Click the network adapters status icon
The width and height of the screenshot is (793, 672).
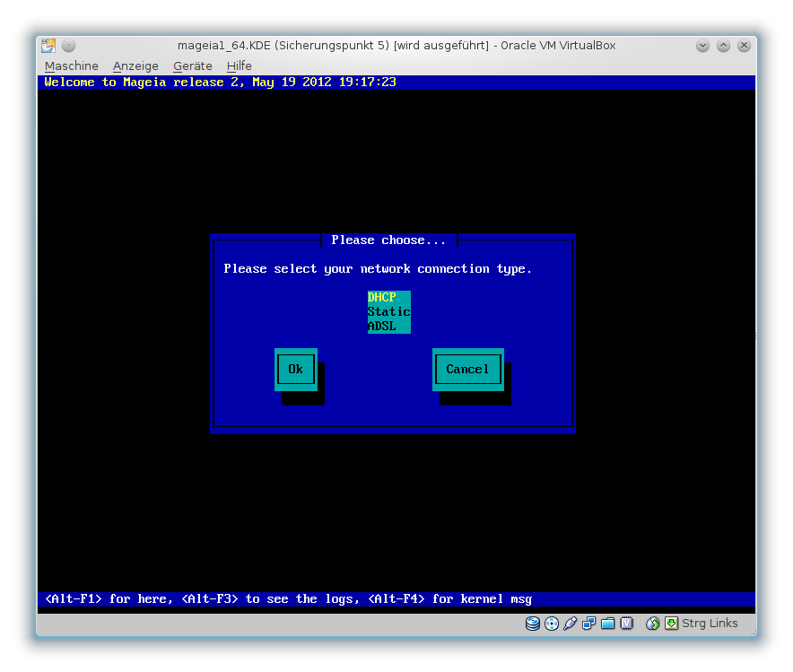589,624
